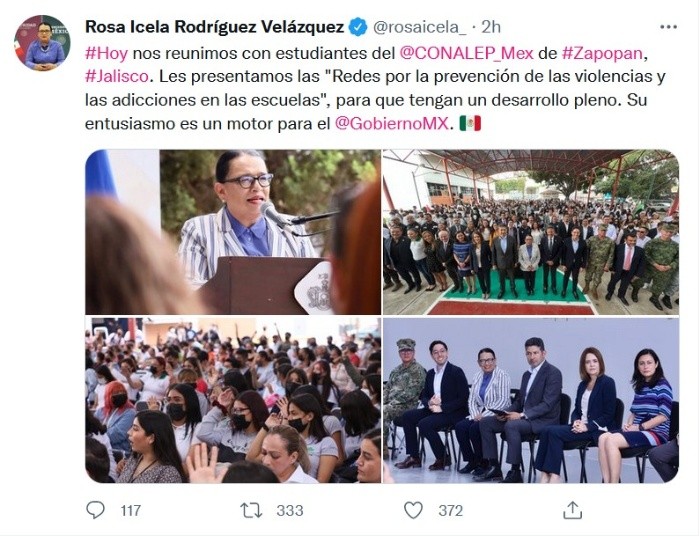
Task: Like the tweet with heart icon
Action: [x=413, y=510]
